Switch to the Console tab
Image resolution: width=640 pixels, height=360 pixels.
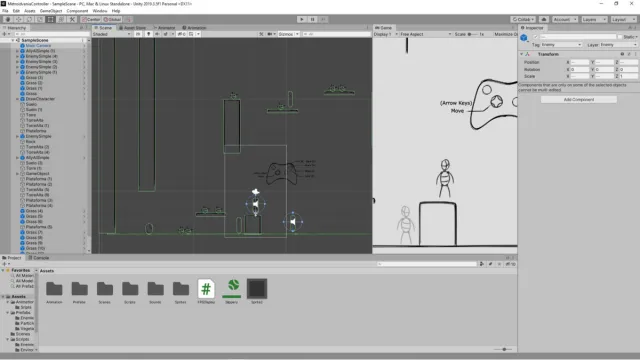[39, 258]
